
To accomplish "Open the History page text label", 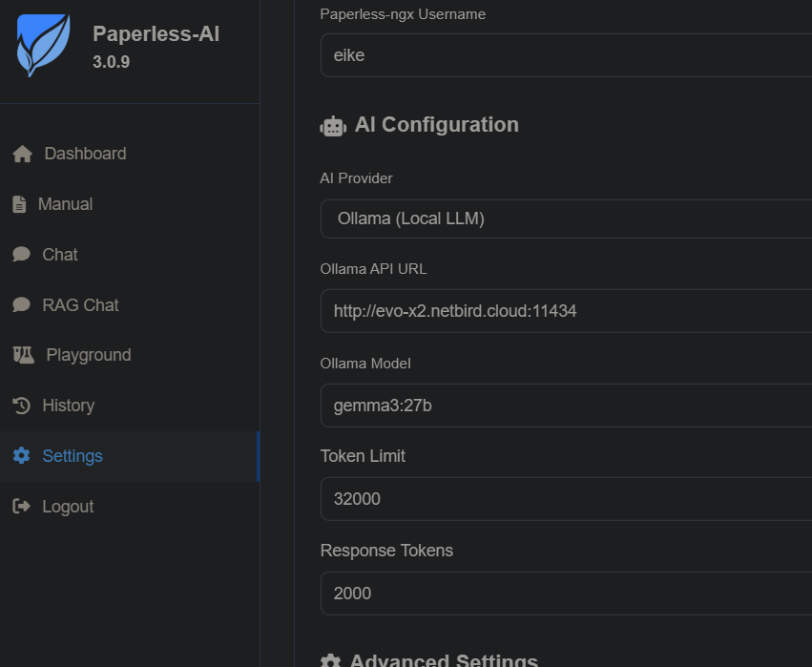I will [68, 406].
